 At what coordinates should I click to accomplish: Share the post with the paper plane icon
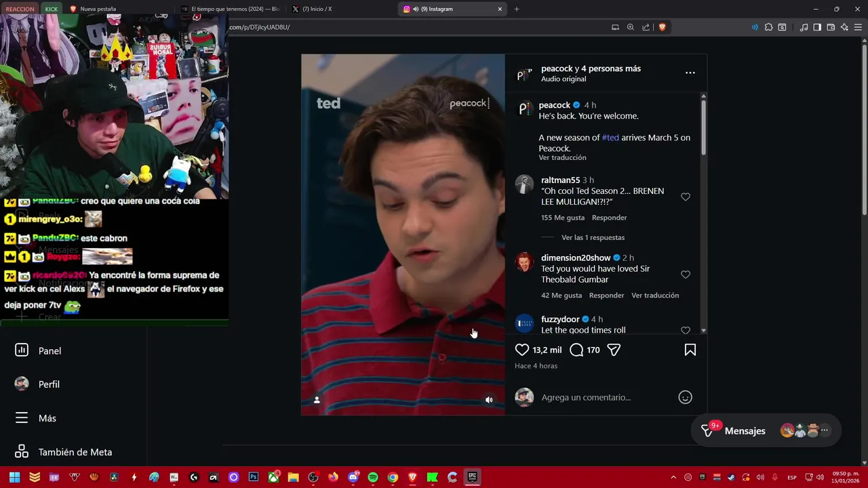tap(614, 350)
